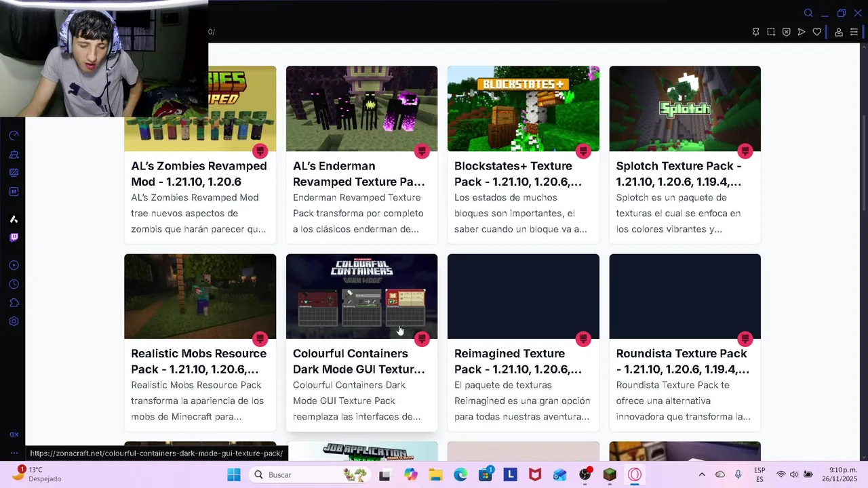Click the description 'El paquete de texturas'
This screenshot has width=868, height=488.
[504, 385]
